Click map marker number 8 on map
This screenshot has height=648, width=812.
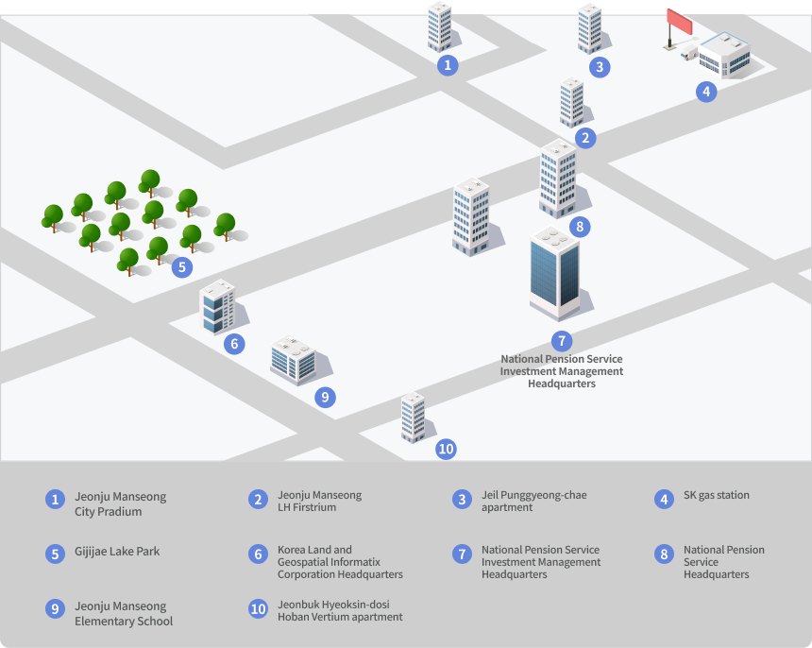click(x=580, y=227)
